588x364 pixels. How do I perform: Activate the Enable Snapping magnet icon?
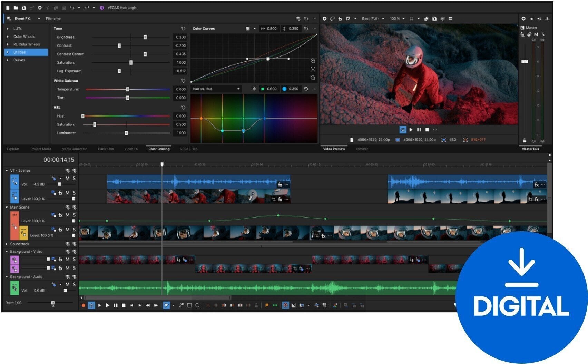pyautogui.click(x=286, y=305)
